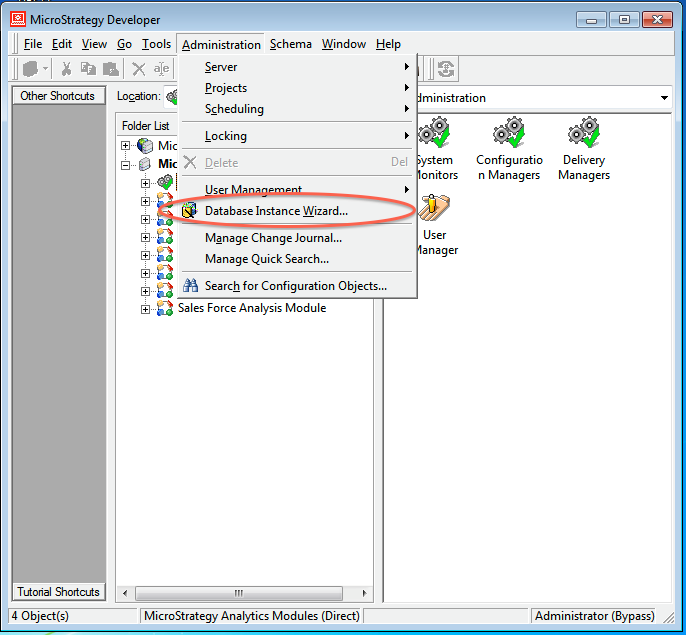Click the Refresh toolbar icon
This screenshot has height=635, width=686.
[445, 69]
